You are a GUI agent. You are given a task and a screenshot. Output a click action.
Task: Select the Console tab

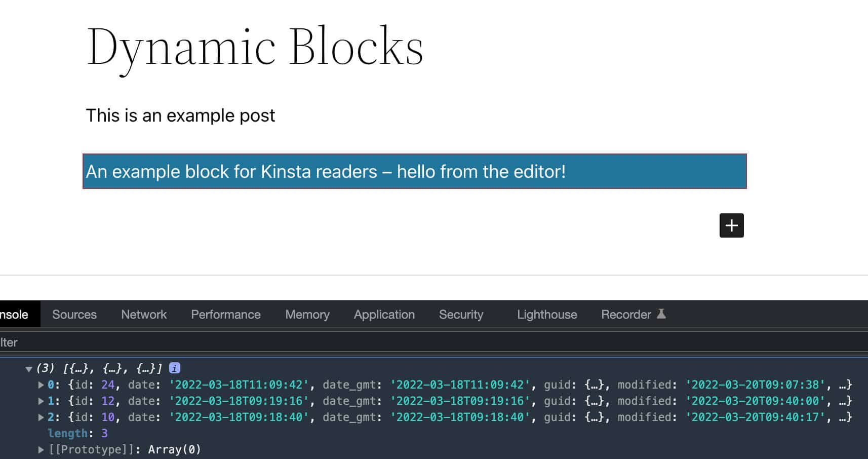pyautogui.click(x=15, y=315)
